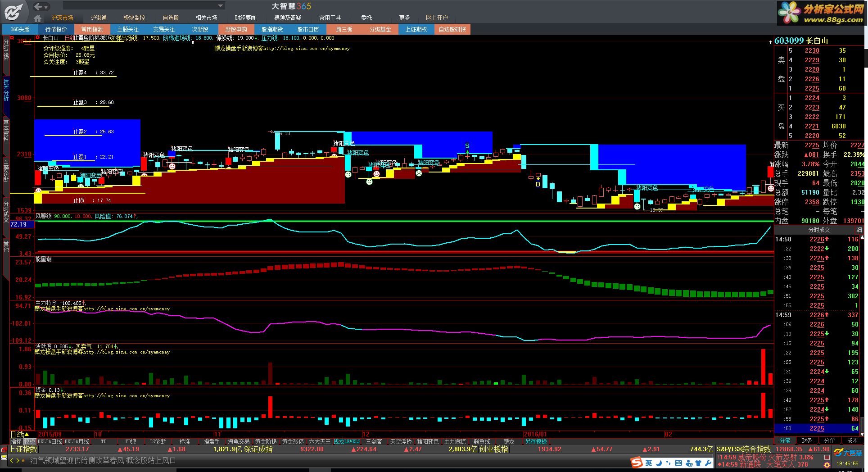Select the 365头版 button
The image size is (868, 472).
[x=20, y=29]
